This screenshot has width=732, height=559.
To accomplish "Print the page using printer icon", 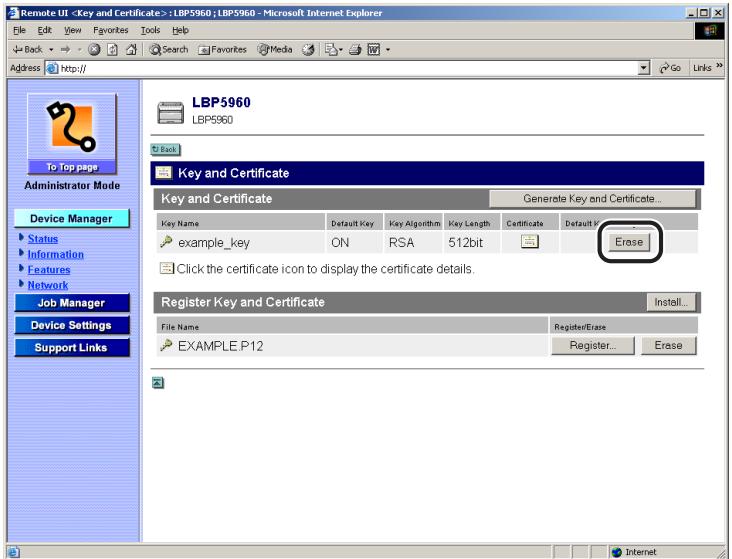I will tap(355, 50).
